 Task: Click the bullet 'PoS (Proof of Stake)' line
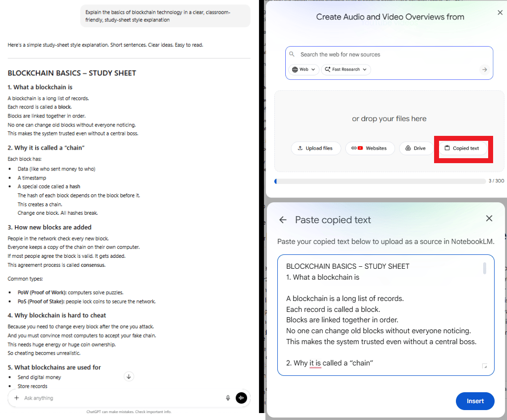pos(86,302)
